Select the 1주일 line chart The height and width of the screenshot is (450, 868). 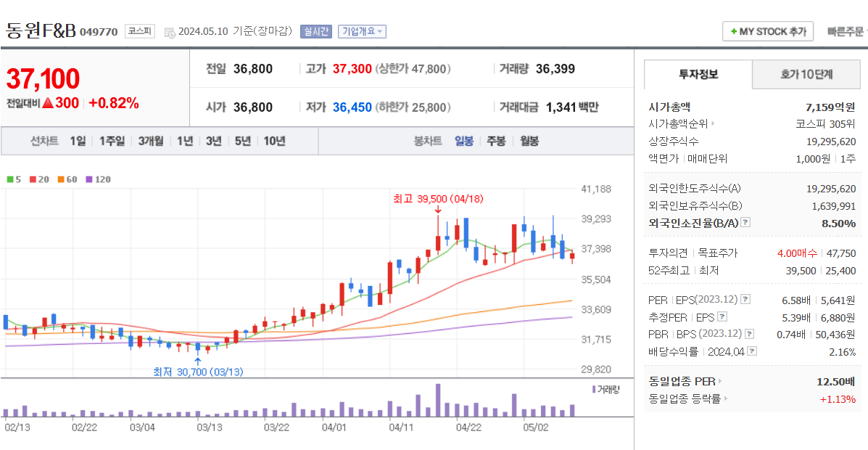[x=112, y=141]
